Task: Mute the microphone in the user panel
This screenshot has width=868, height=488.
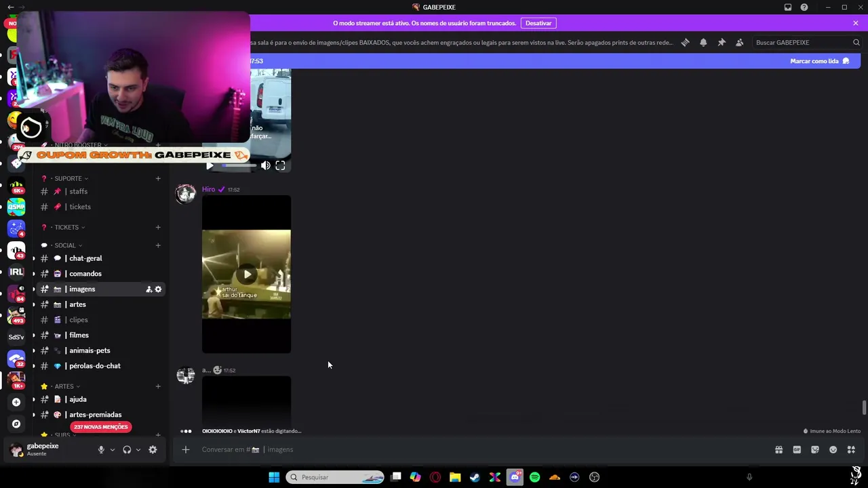Action: coord(101,449)
